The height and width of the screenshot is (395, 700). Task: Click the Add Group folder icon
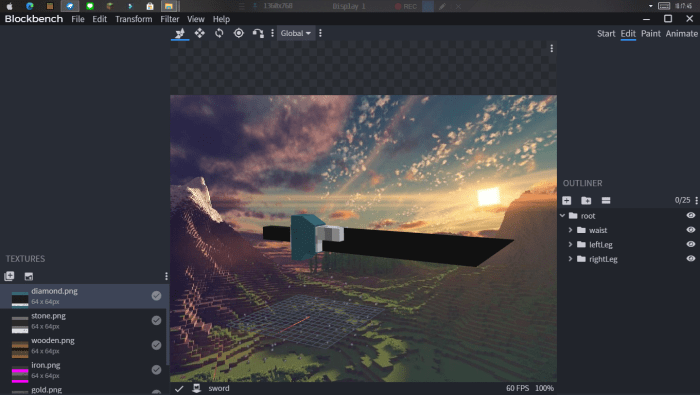click(x=586, y=200)
